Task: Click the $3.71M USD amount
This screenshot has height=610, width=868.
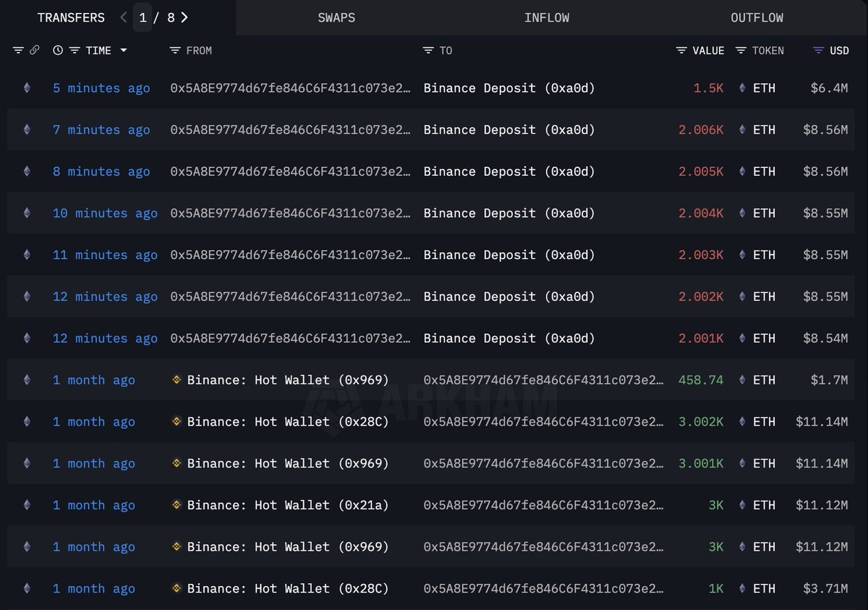Action: point(825,589)
